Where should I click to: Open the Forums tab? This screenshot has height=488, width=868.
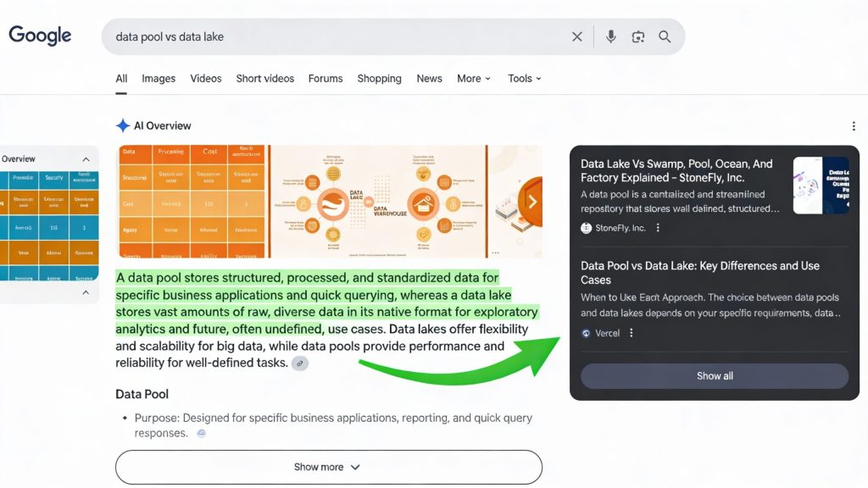tap(325, 79)
